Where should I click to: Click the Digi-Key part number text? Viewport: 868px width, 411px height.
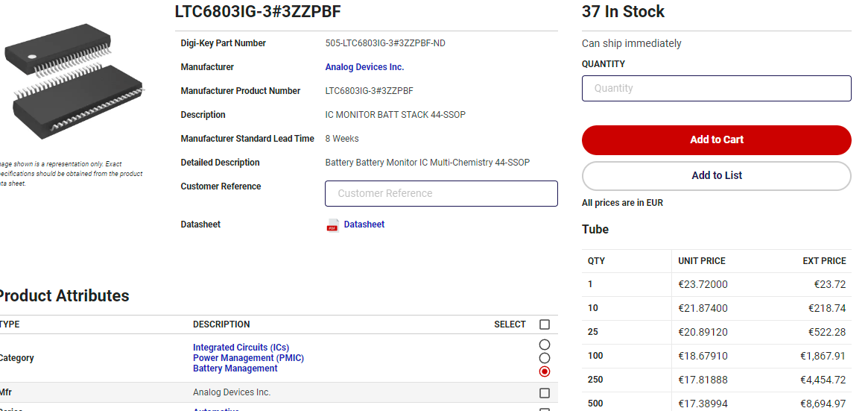385,43
